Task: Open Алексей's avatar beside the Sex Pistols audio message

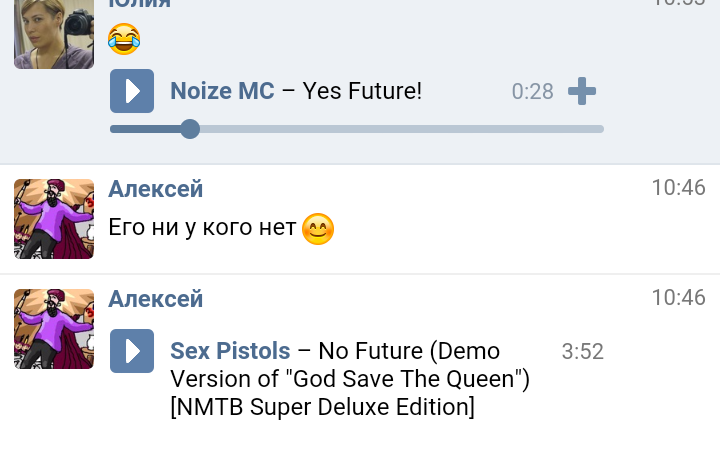Action: coord(54,329)
